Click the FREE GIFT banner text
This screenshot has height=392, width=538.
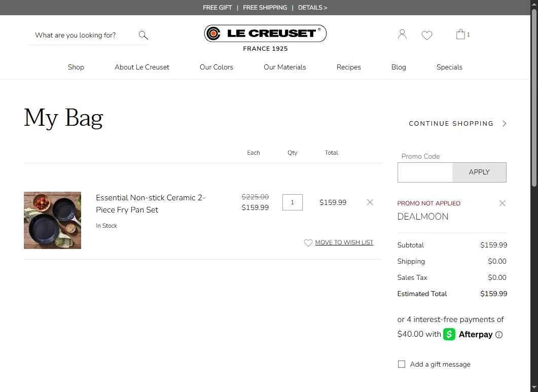point(217,8)
